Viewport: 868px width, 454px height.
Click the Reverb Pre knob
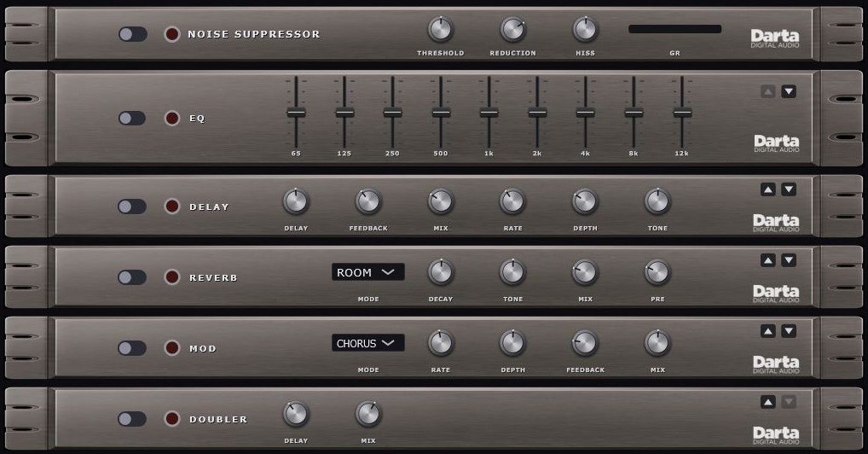click(657, 273)
